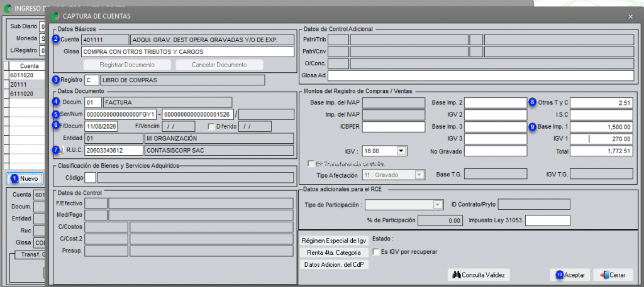Click the ADQUI. GRAV. DEST OPERA account description
Screen dimensions: 644x287
click(x=213, y=40)
